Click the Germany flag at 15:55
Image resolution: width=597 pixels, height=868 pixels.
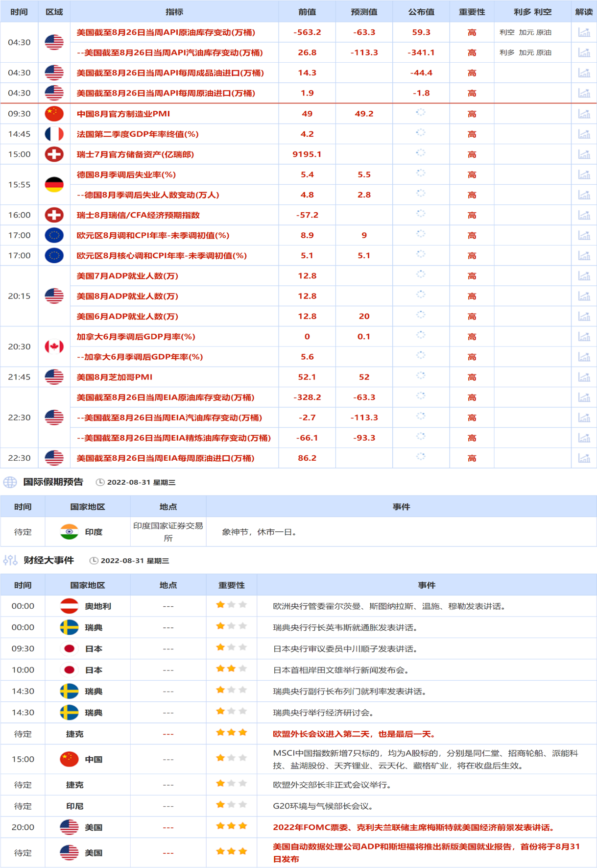[54, 185]
